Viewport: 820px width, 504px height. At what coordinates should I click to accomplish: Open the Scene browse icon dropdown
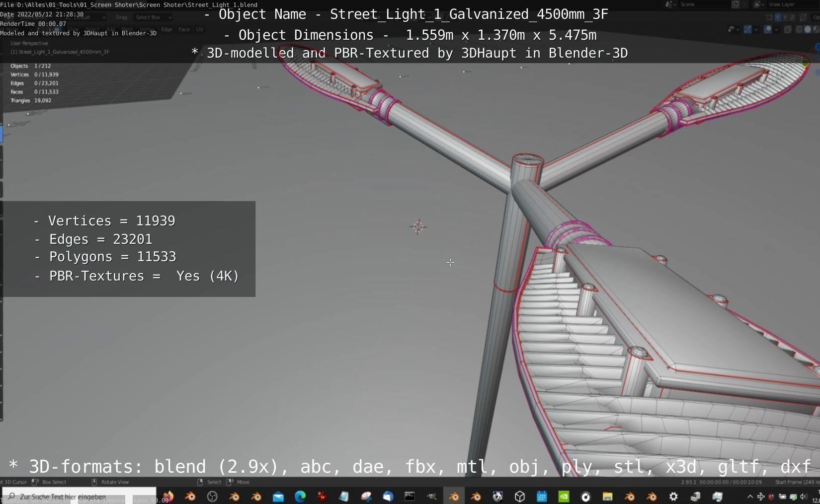pyautogui.click(x=671, y=4)
